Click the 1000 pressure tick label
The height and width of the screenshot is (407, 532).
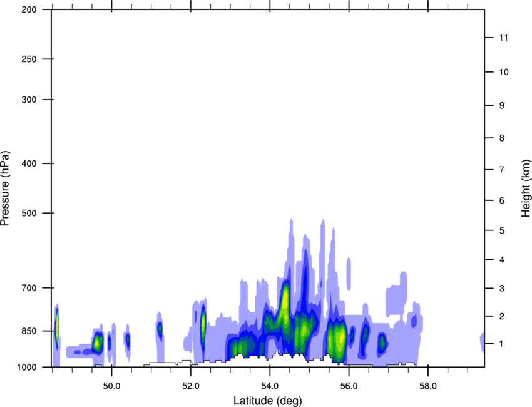(x=27, y=367)
